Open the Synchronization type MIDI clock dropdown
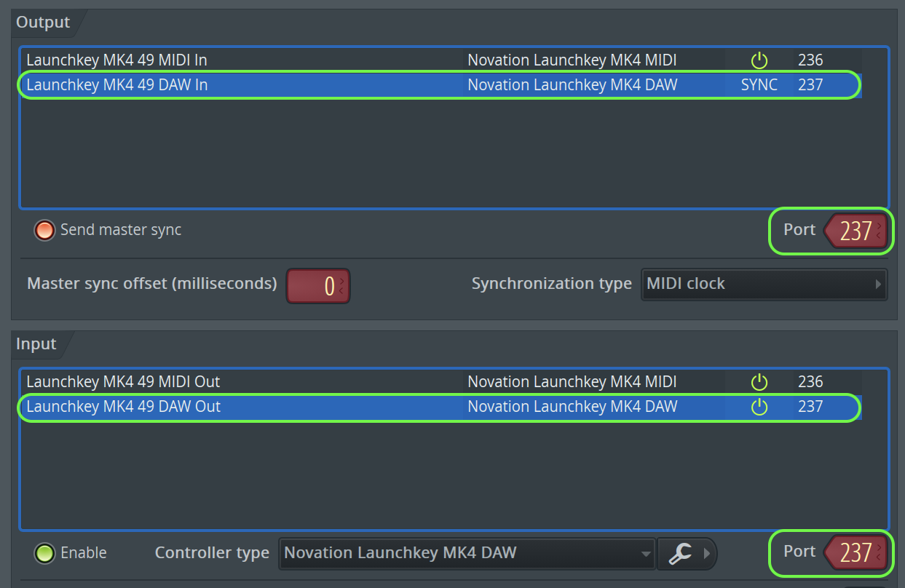905x588 pixels. pyautogui.click(x=764, y=284)
